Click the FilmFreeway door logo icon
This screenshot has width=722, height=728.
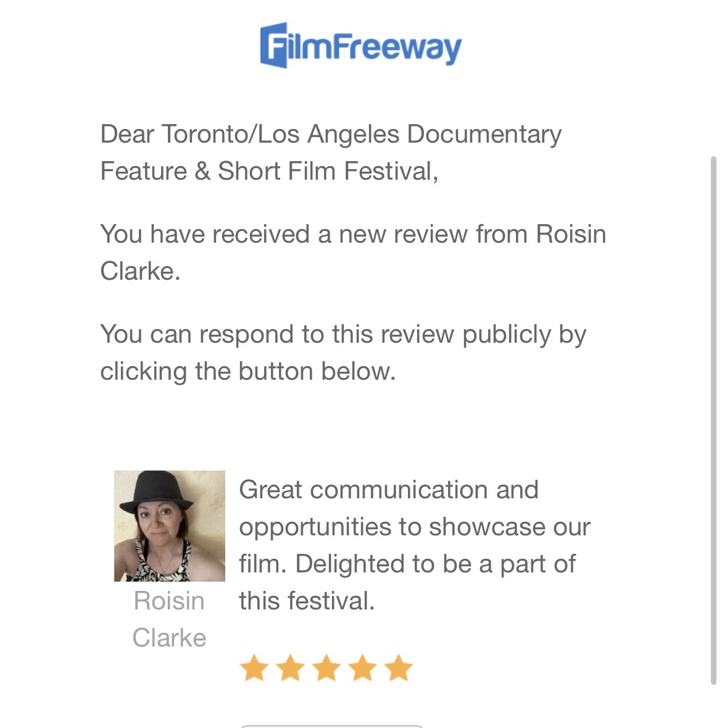(x=273, y=45)
